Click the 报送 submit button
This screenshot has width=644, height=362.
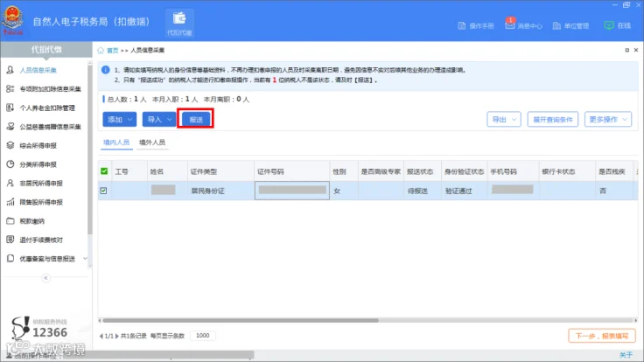click(x=196, y=120)
